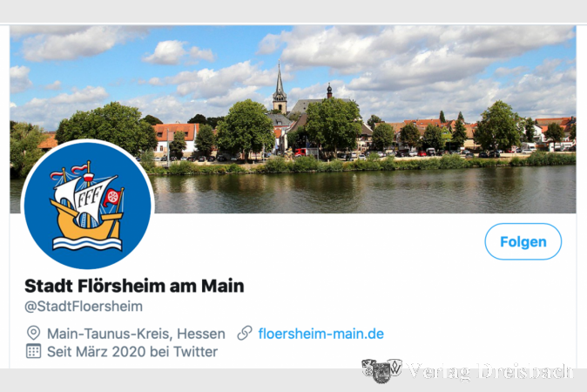Click the Verlag Dreisbach crest logo
Viewport: 587px width, 392px height.
pos(381,371)
